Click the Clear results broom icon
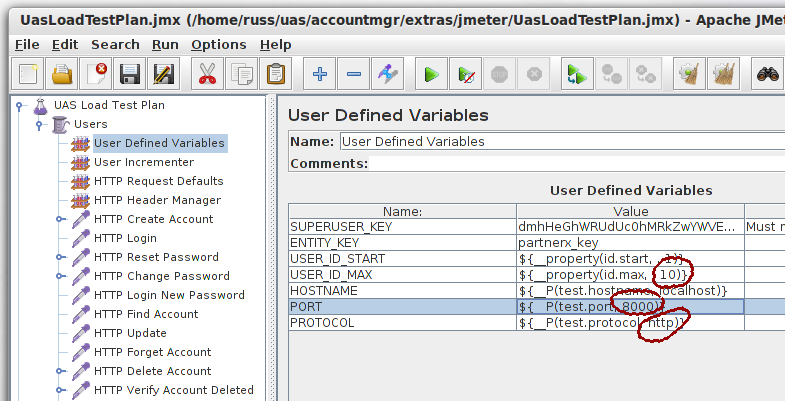785x401 pixels. pos(689,74)
